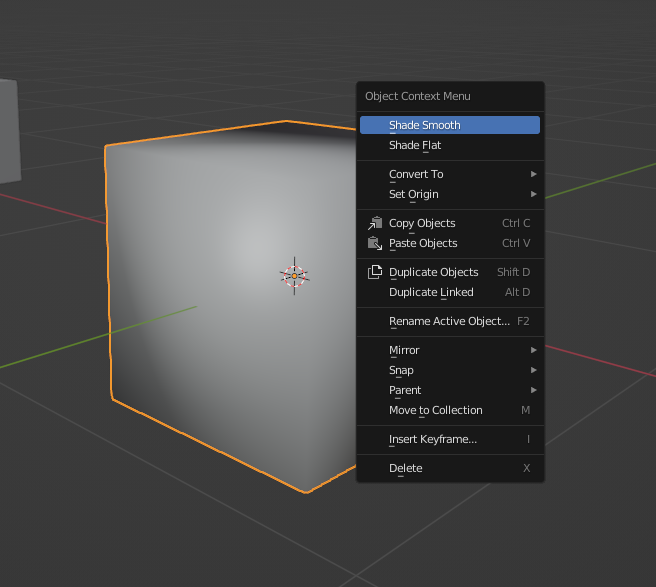Screen dimensions: 656x587
Task: Click Delete in context menu
Action: [x=450, y=468]
